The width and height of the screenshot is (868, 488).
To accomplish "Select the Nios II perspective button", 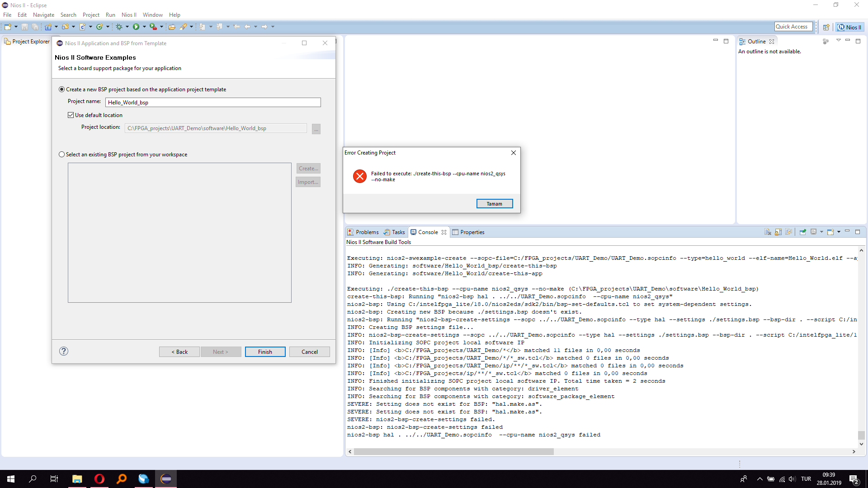I will click(849, 27).
